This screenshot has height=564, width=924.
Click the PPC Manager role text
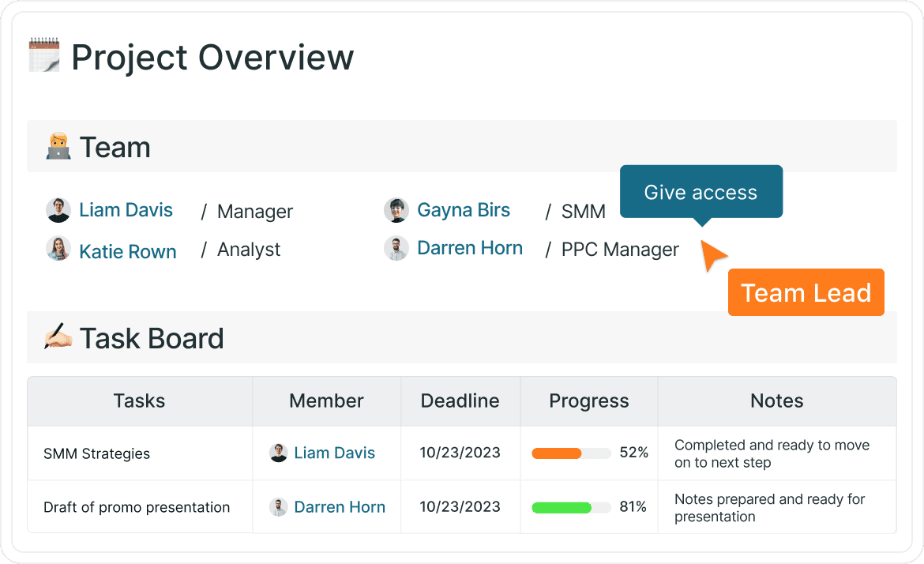(620, 250)
